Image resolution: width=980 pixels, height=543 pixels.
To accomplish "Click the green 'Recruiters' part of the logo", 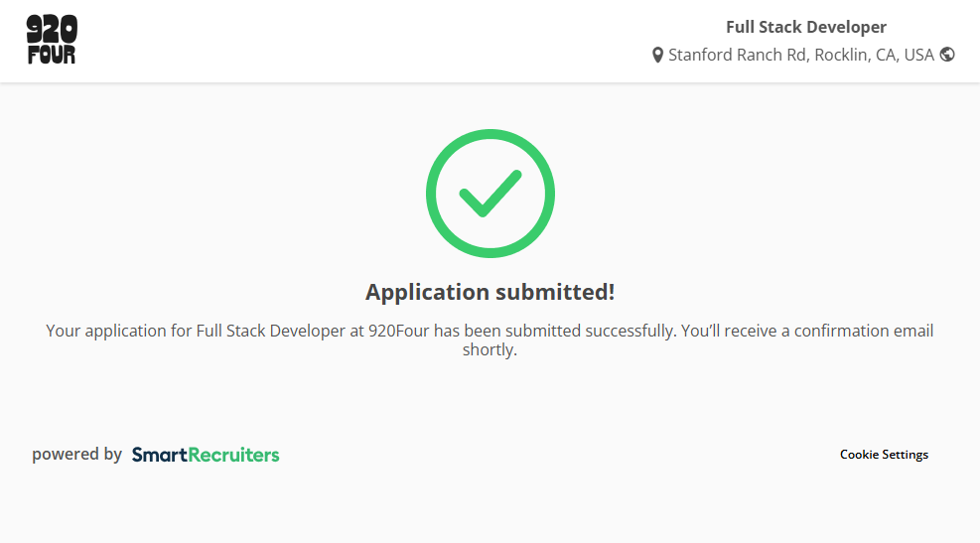I will click(234, 455).
